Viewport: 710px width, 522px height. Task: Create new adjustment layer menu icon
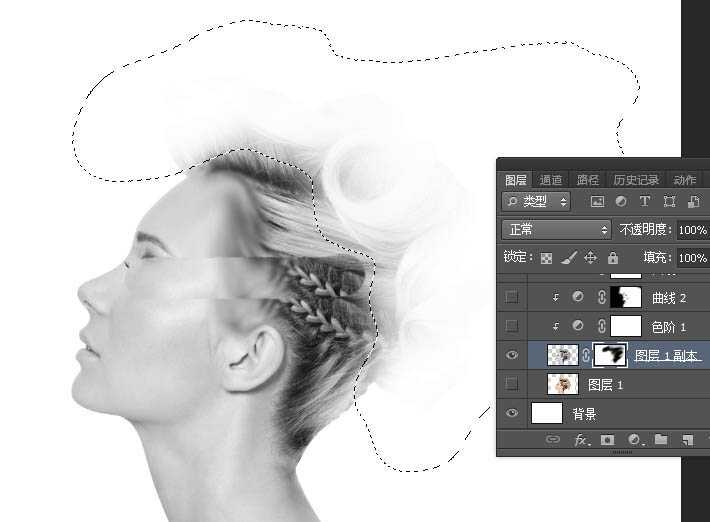click(634, 440)
